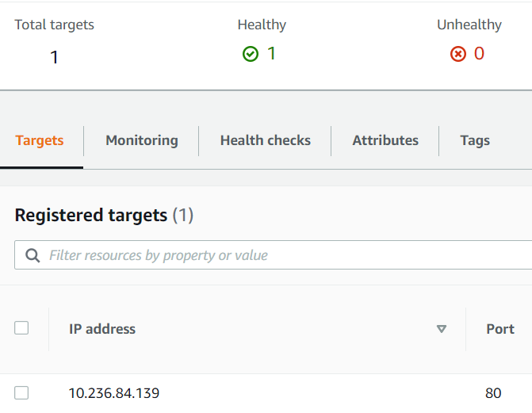532x413 pixels.
Task: Switch to the Monitoring tab
Action: click(x=142, y=140)
